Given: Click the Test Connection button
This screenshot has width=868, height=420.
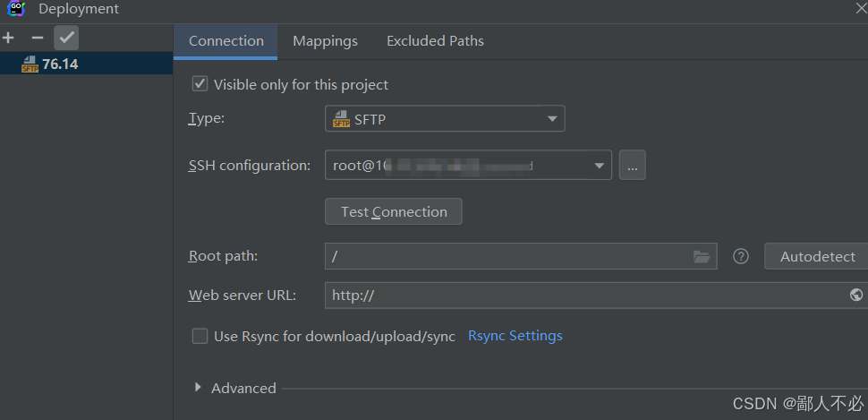Looking at the screenshot, I should coord(394,211).
